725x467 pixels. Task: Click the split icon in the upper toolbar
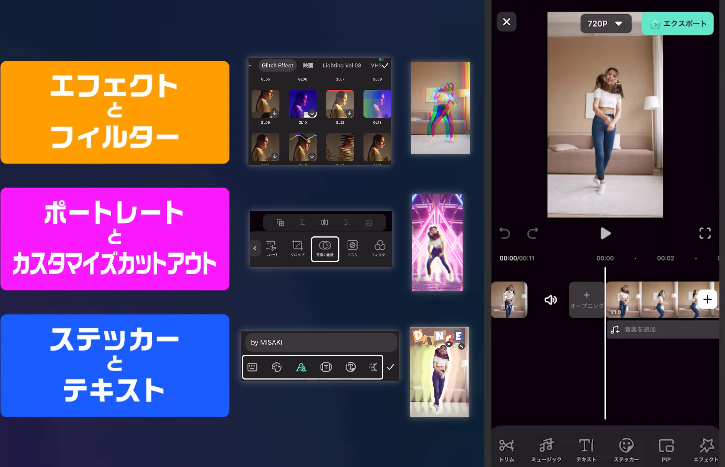(325, 222)
